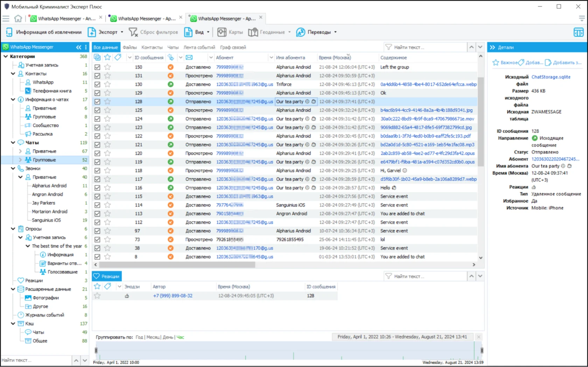588x367 pixels.
Task: Open the Link graph tab
Action: click(233, 47)
